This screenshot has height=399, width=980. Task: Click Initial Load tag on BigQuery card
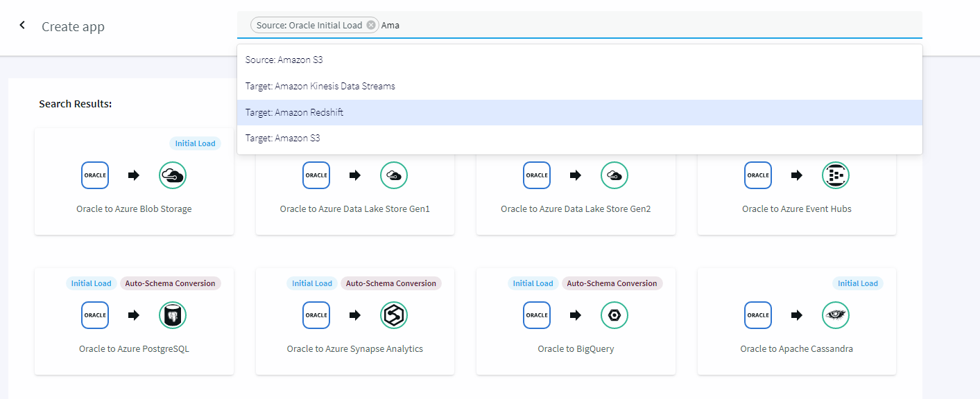(533, 283)
